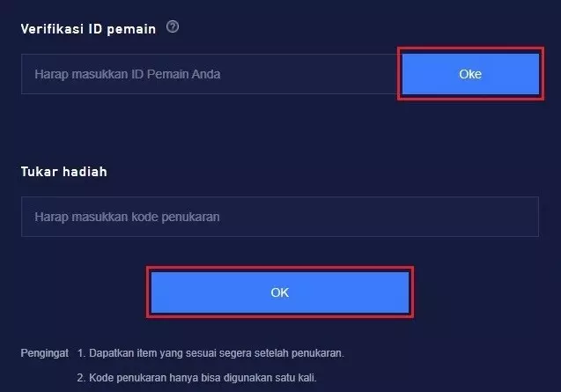Click the first reminder about 'Dapatkan item'
The image size is (561, 392).
point(210,353)
